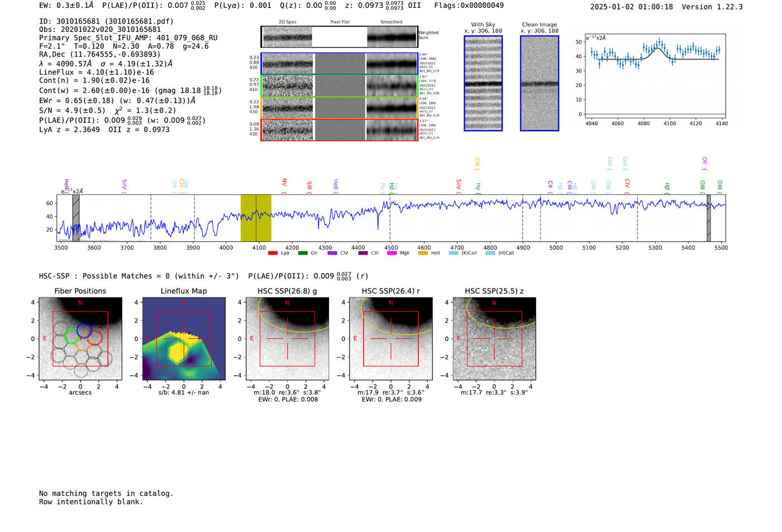Image resolution: width=782 pixels, height=532 pixels.
Task: Open the HSC SSP(26.8) g cutout
Action: click(x=287, y=338)
